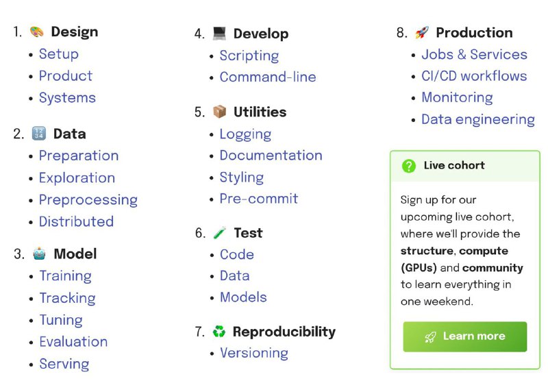
Task: Click the palette icon beside Design
Action: tap(37, 32)
